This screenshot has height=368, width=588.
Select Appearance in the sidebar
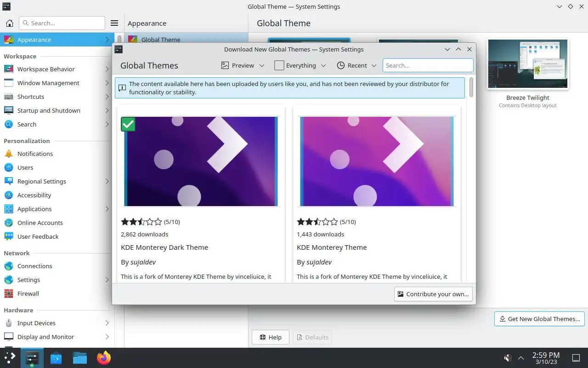pyautogui.click(x=56, y=40)
